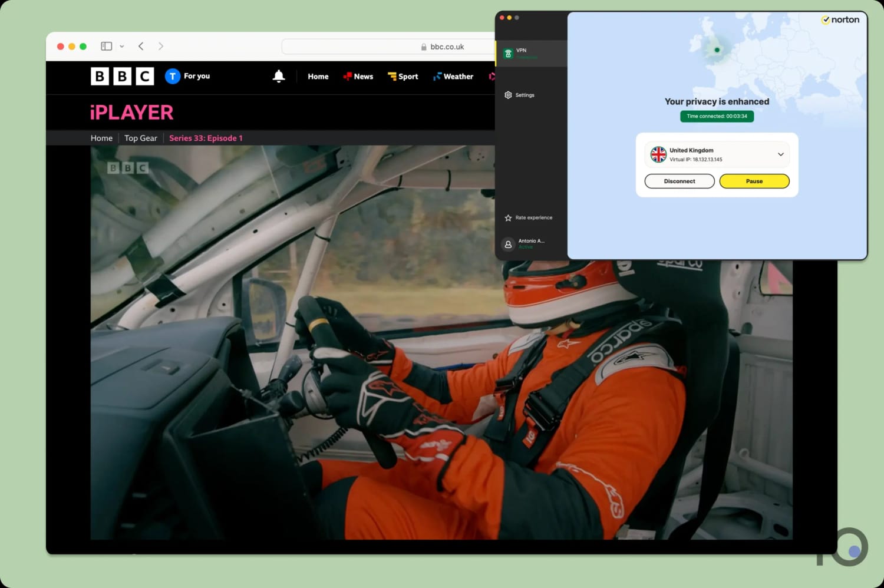Pause the Norton VPN connection
Image resolution: width=884 pixels, height=588 pixels.
click(x=754, y=181)
